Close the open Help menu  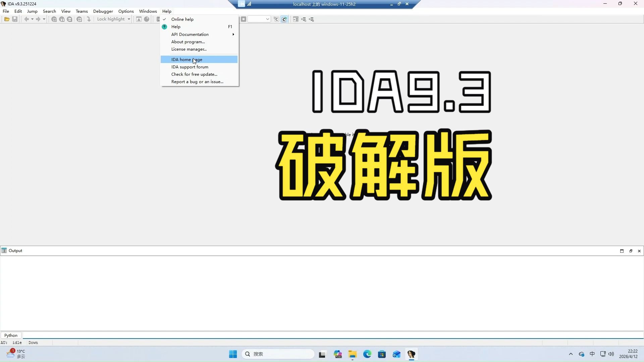point(167,11)
